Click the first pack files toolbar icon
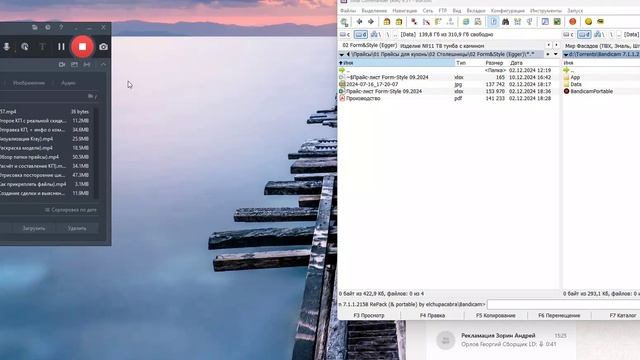The width and height of the screenshot is (640, 360). pyautogui.click(x=387, y=22)
